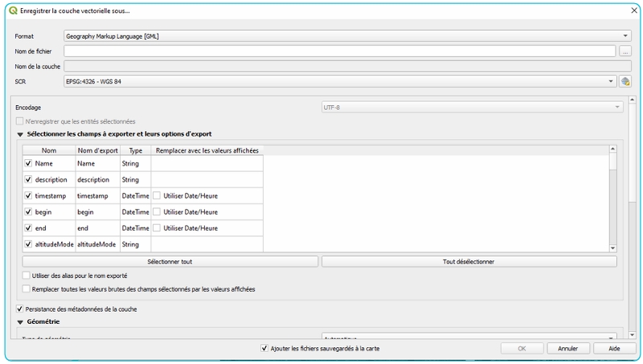Enable Utiliser Date/Heure for timestamp
This screenshot has height=364, width=643.
click(x=158, y=195)
